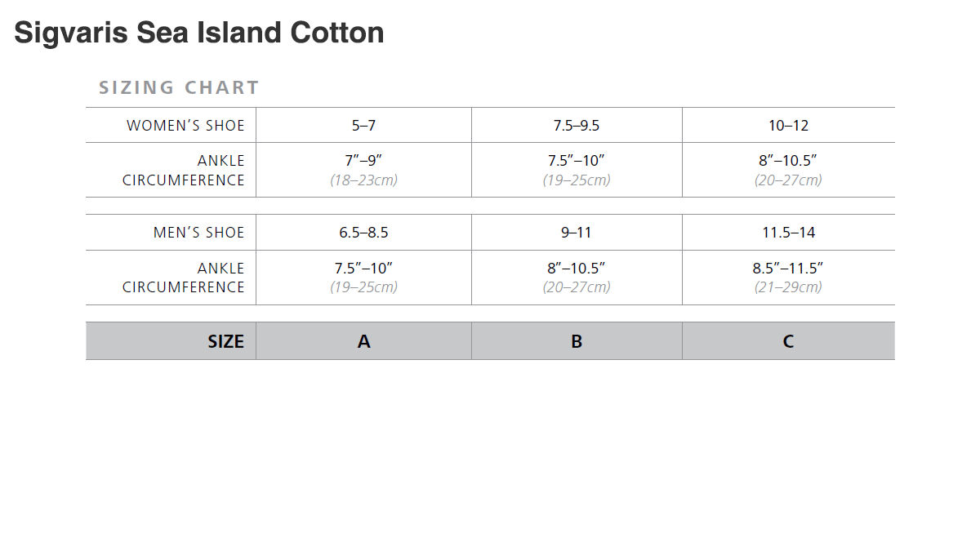Viewport: 980px width, 551px height.
Task: Click the women's 8"–10.5" ankle cell
Action: 788,161
